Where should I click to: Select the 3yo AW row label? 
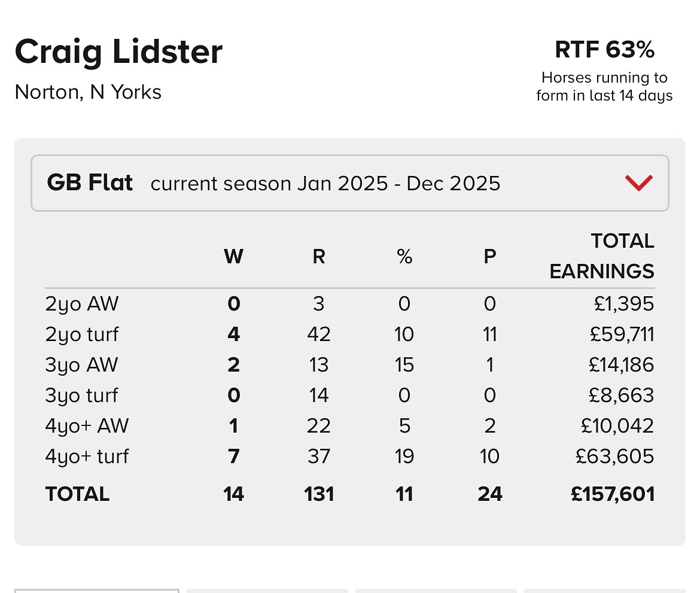(x=81, y=365)
